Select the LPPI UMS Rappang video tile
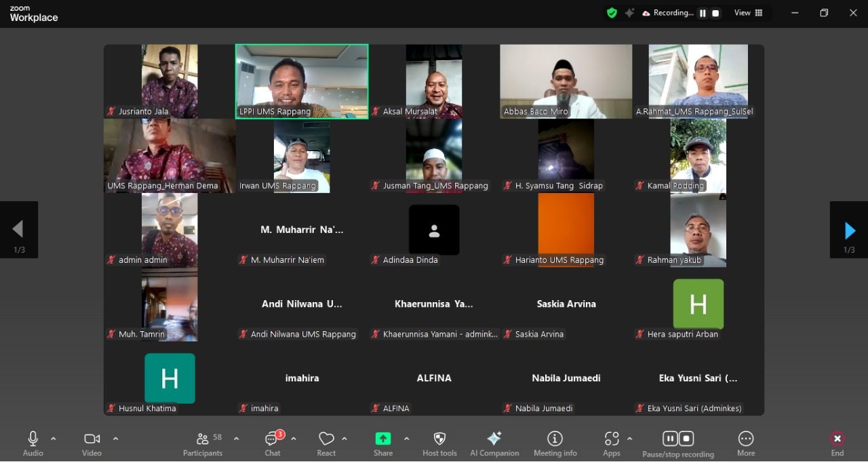Viewport: 868px width, 462px height. point(302,81)
